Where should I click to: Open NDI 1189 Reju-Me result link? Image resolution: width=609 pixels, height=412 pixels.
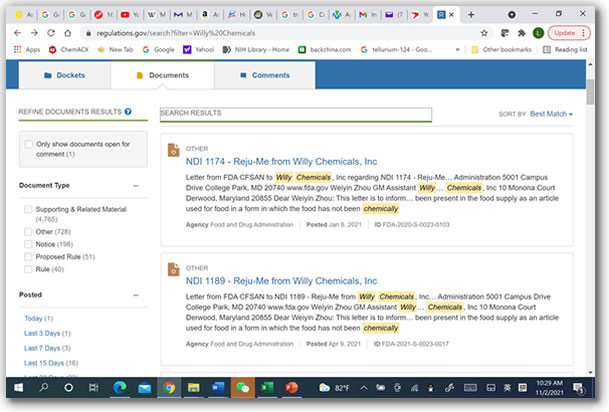click(x=281, y=281)
